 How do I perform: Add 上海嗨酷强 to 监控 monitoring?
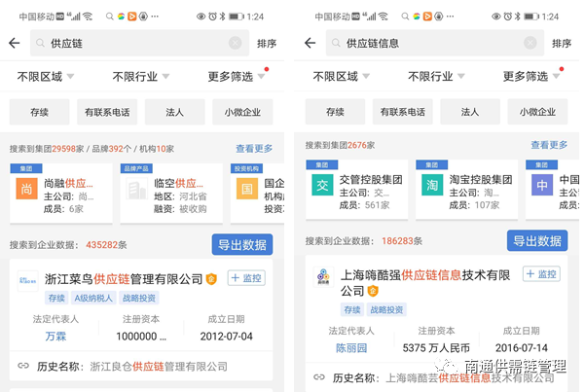(541, 274)
